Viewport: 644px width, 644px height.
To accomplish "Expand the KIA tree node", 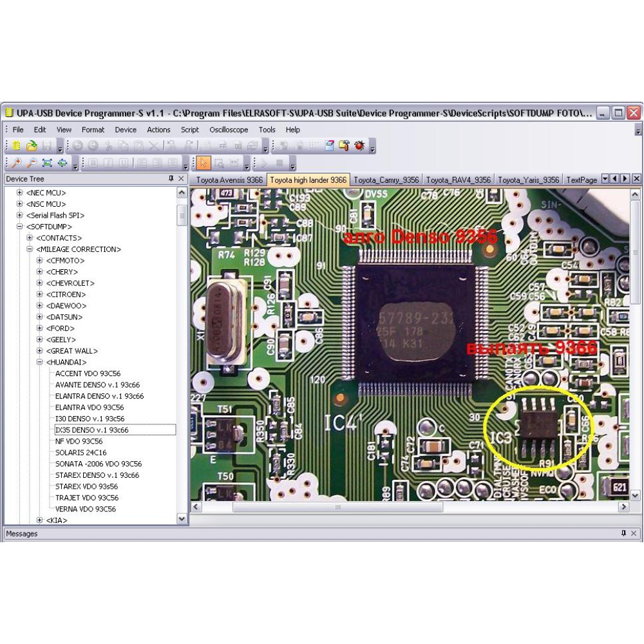I will pos(39,520).
